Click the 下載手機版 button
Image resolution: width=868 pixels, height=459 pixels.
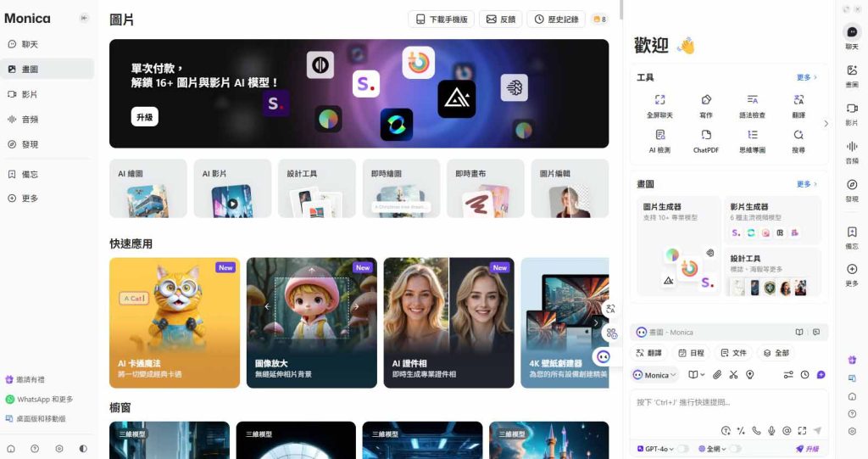click(441, 19)
